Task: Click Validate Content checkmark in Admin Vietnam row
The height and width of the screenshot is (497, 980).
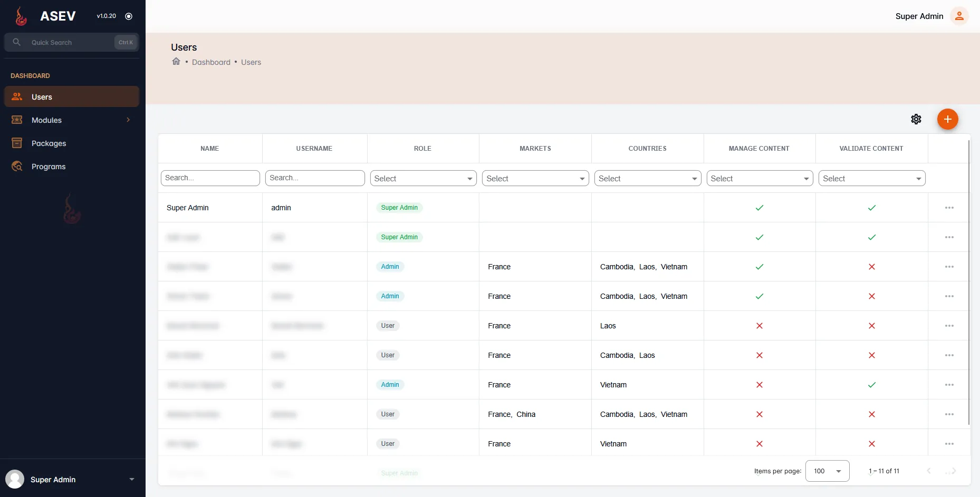Action: coord(872,385)
